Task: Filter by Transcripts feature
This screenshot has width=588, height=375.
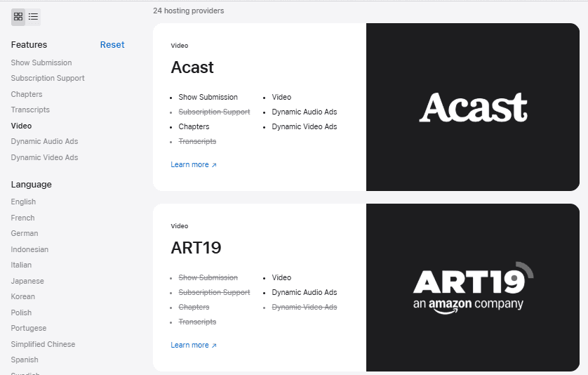Action: (x=30, y=110)
